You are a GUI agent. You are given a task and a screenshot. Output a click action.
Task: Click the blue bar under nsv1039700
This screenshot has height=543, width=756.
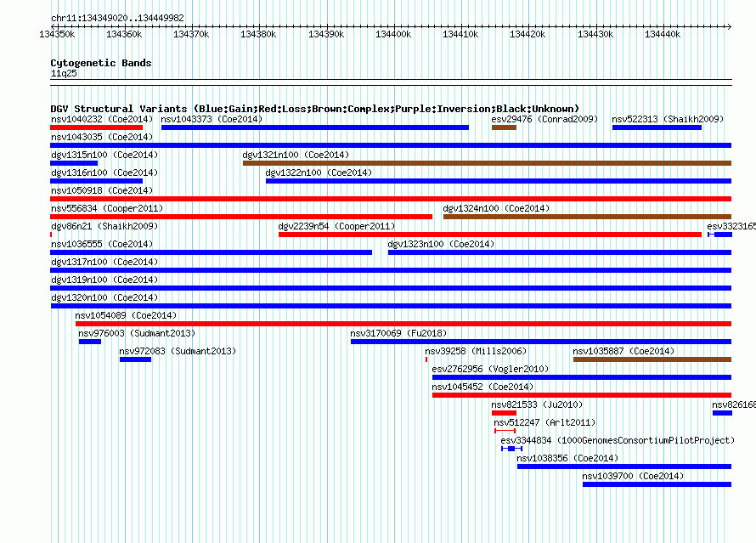pos(657,484)
